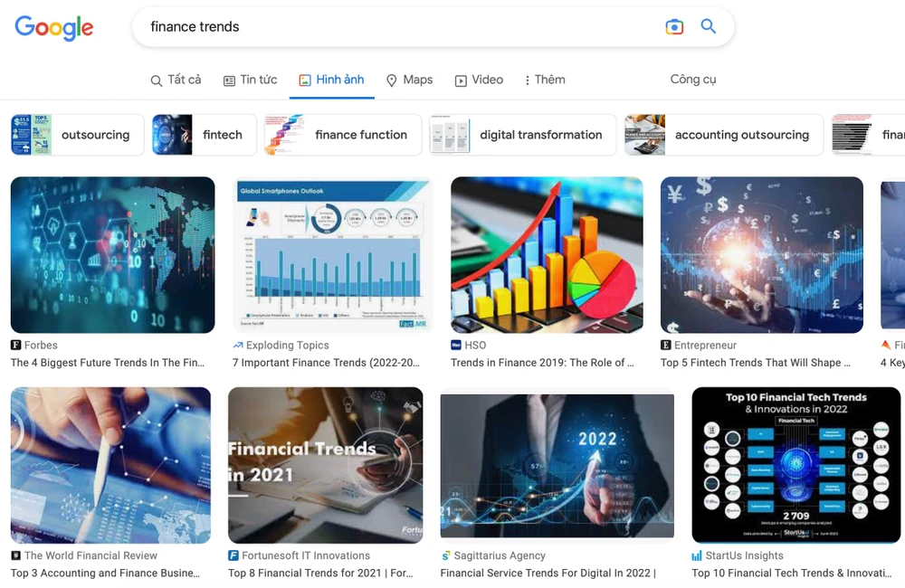Switch to the Tất cả tab

click(176, 80)
